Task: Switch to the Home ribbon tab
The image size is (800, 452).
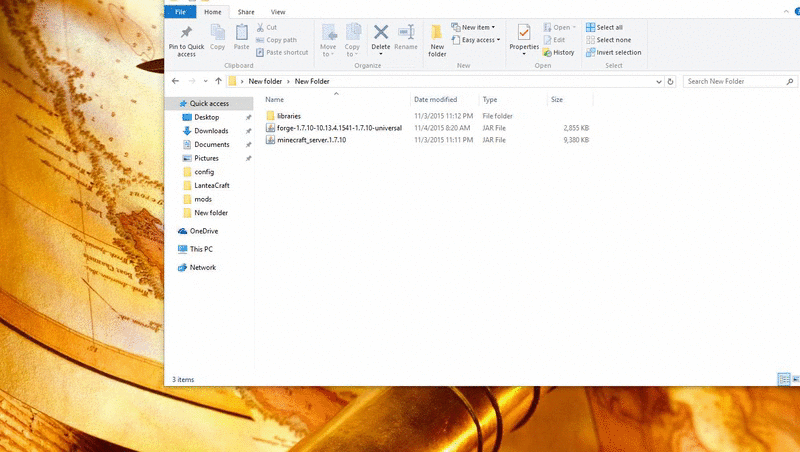Action: pos(213,12)
